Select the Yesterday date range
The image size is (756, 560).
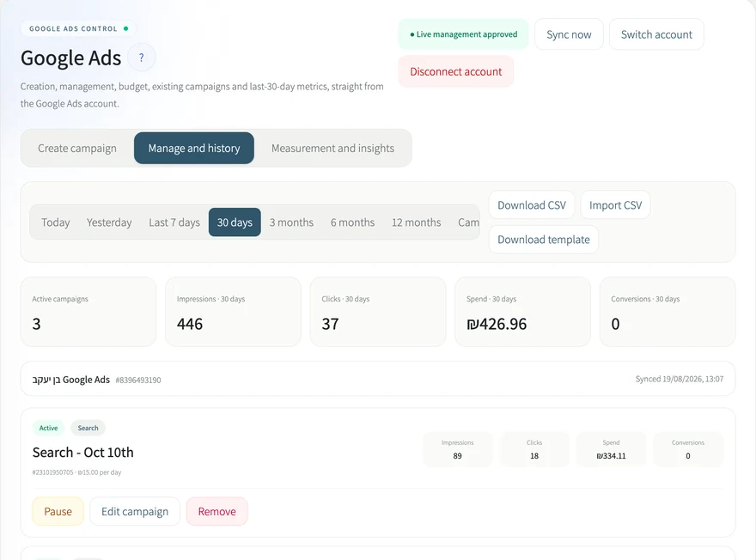(109, 222)
